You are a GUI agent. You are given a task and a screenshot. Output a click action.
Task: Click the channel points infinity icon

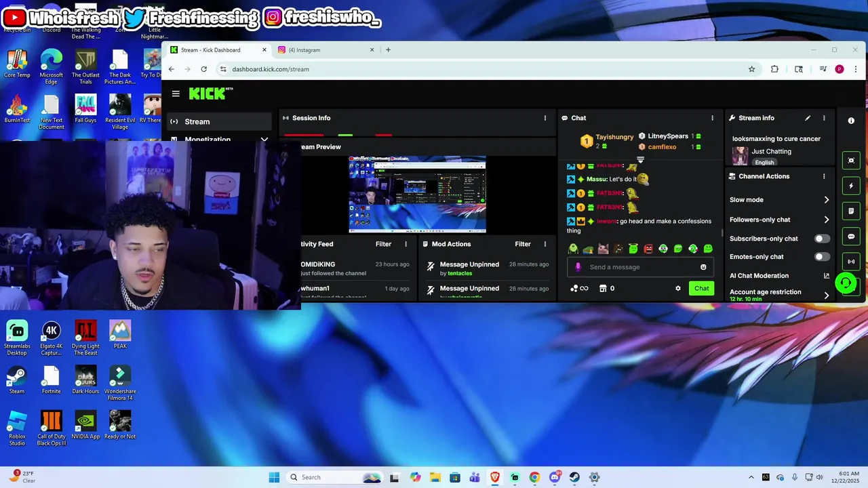[579, 288]
